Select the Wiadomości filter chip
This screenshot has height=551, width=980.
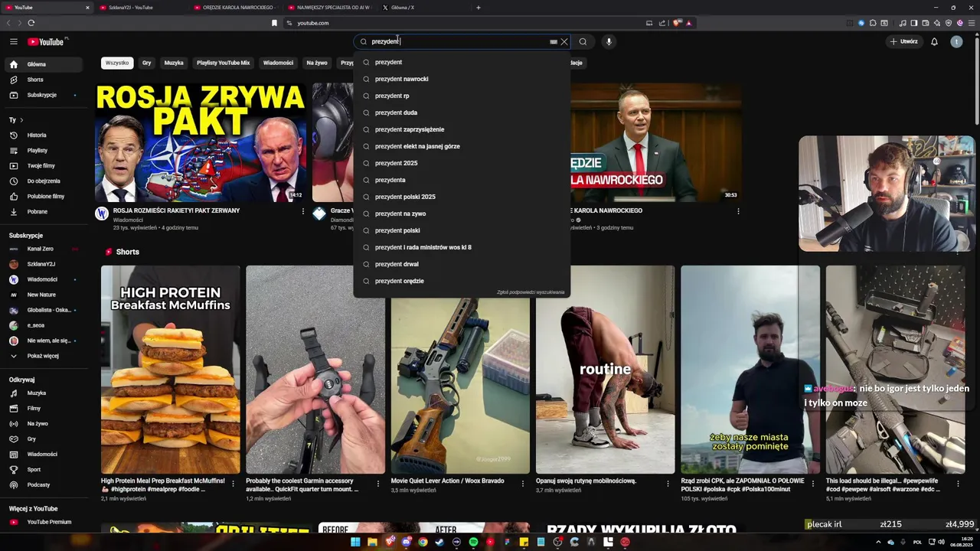[x=278, y=63]
